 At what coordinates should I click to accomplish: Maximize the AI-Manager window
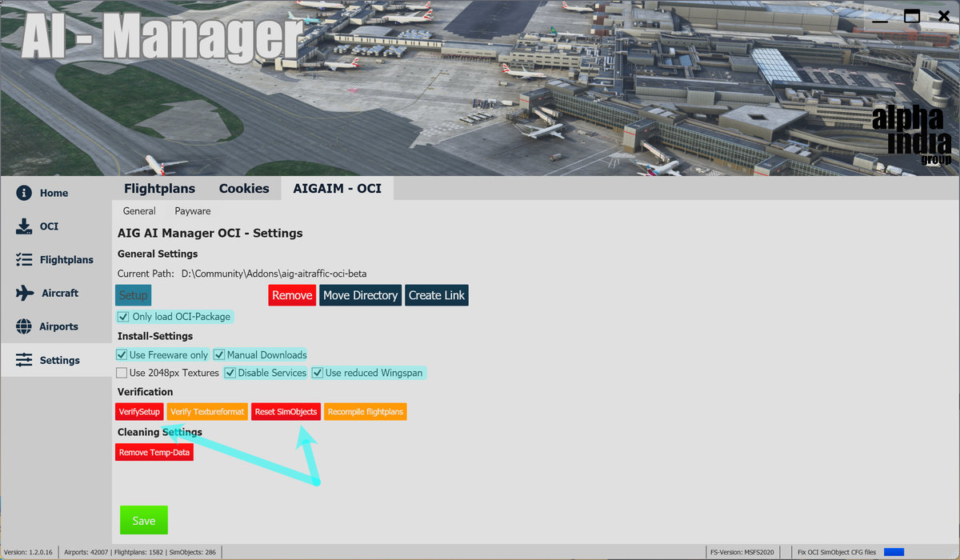[912, 16]
